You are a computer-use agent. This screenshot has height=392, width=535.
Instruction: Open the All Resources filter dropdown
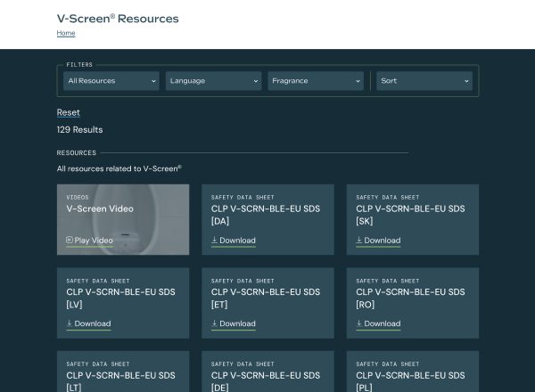tap(111, 81)
